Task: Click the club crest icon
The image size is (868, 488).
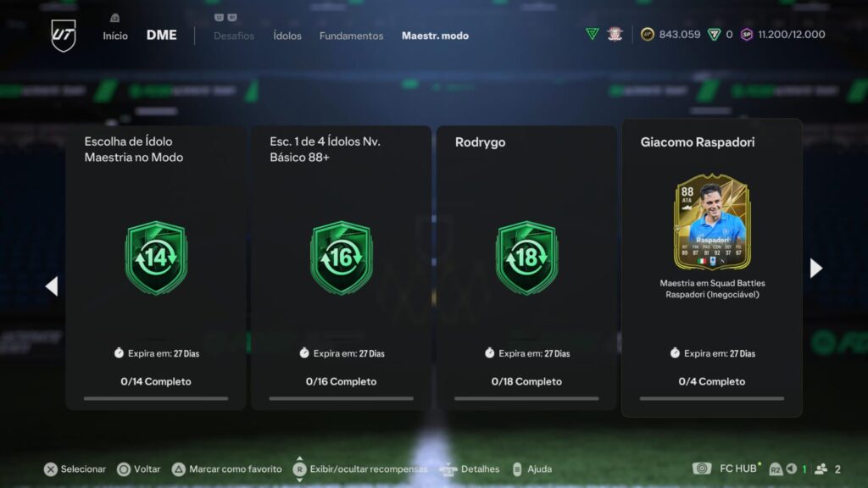Action: [615, 34]
